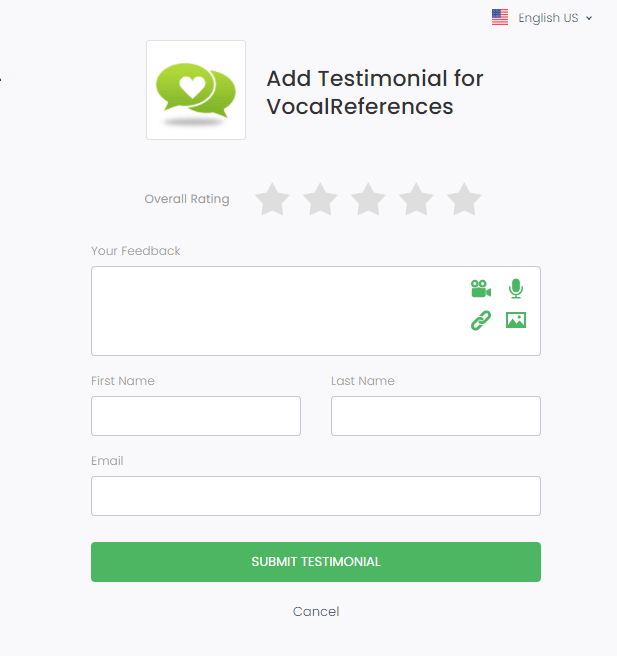Click the Cancel link

[316, 612]
